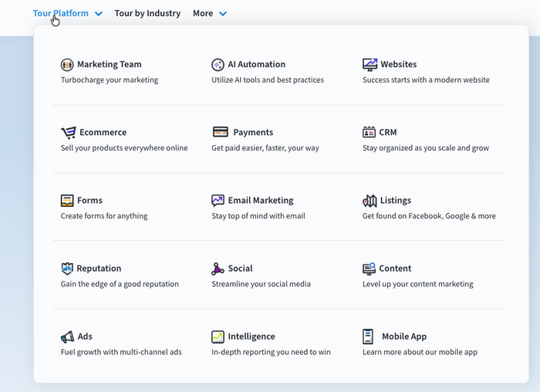Screen dimensions: 540x392
Task: Click the Ecommerce shopping cart icon
Action: [x=69, y=133]
